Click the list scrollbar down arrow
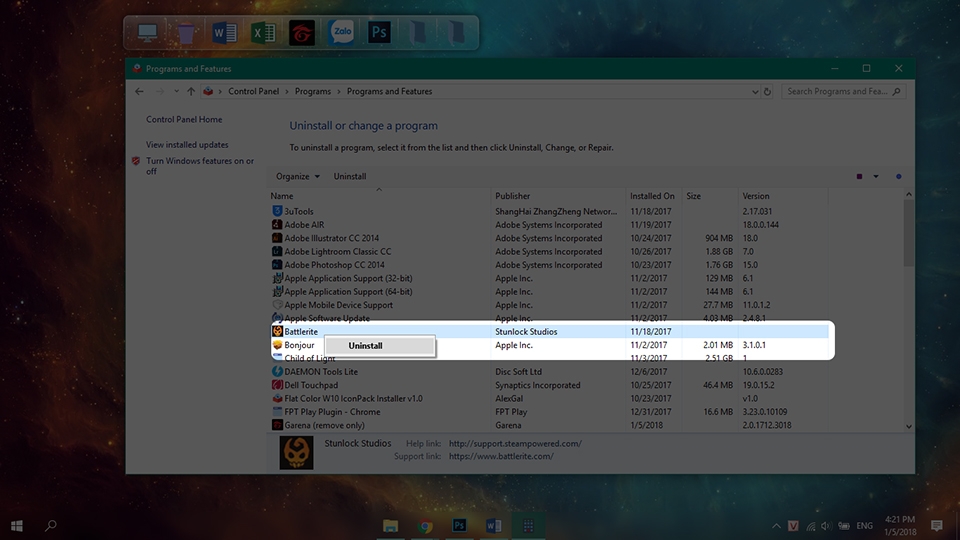This screenshot has width=960, height=540. point(909,426)
